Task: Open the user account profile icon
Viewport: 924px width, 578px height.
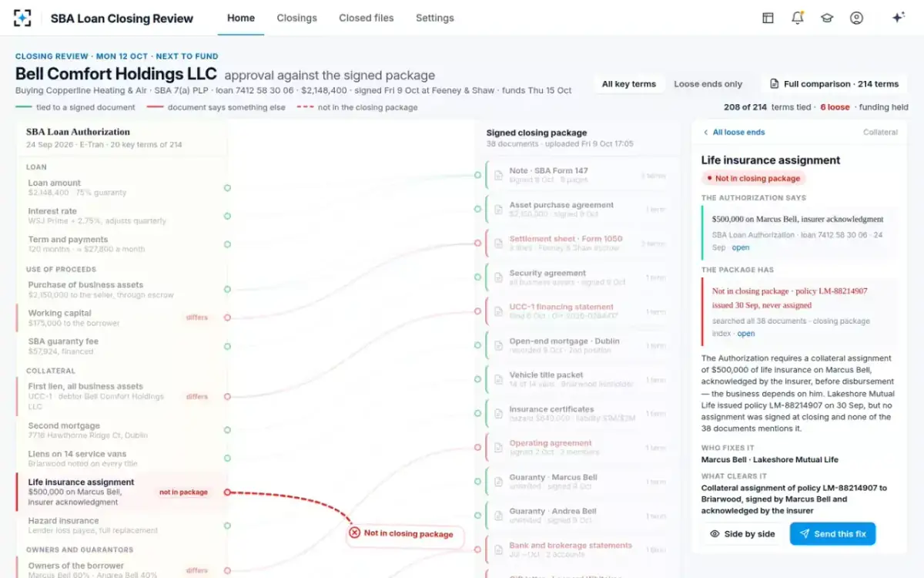Action: pos(856,18)
